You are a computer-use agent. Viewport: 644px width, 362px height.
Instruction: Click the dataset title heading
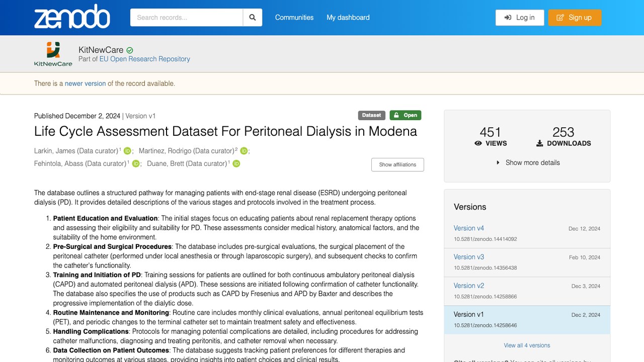(225, 132)
